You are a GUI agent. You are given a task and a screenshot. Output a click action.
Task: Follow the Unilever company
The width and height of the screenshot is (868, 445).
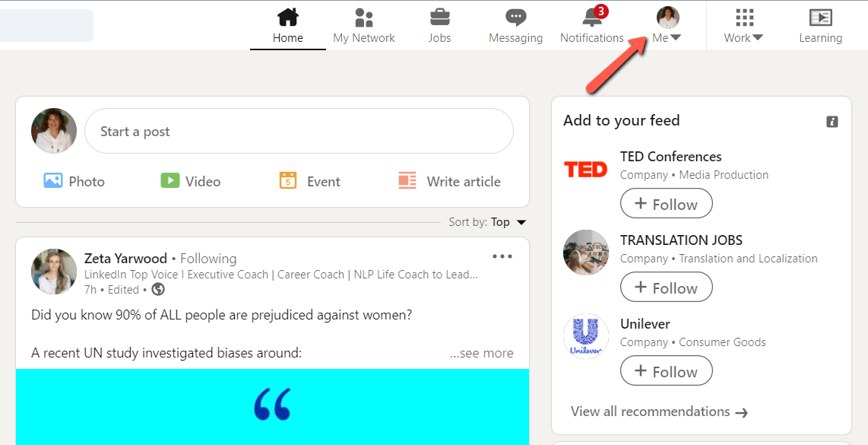click(666, 371)
